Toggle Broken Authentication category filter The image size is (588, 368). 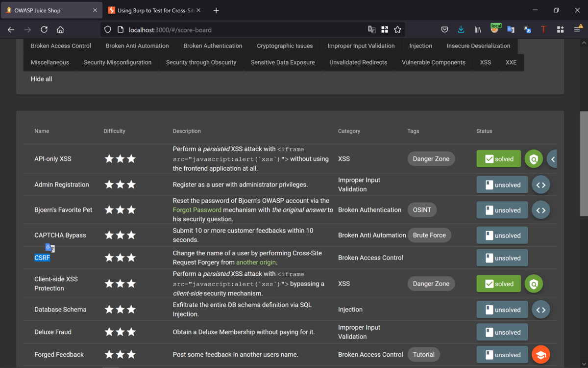pyautogui.click(x=213, y=46)
